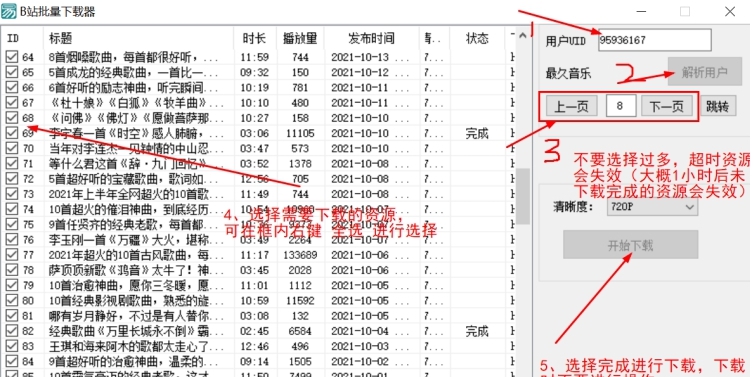Go to next page with 下一页
The width and height of the screenshot is (755, 377).
click(667, 106)
